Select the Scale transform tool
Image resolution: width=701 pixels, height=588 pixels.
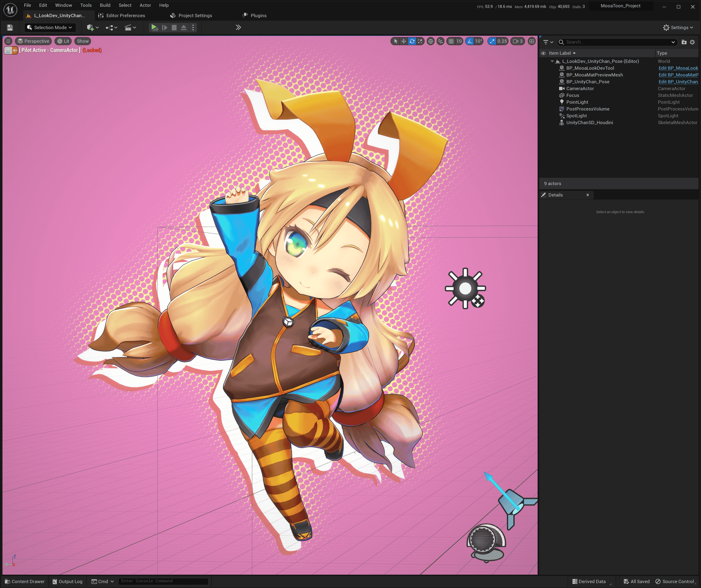[420, 41]
